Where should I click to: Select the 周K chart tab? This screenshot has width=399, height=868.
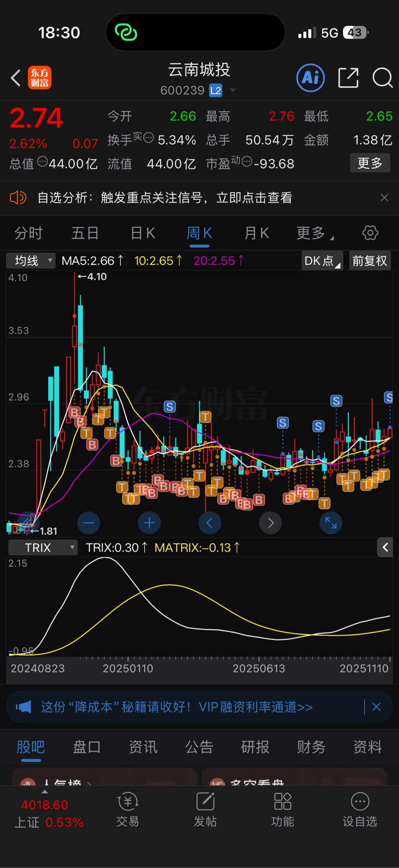coord(199,233)
